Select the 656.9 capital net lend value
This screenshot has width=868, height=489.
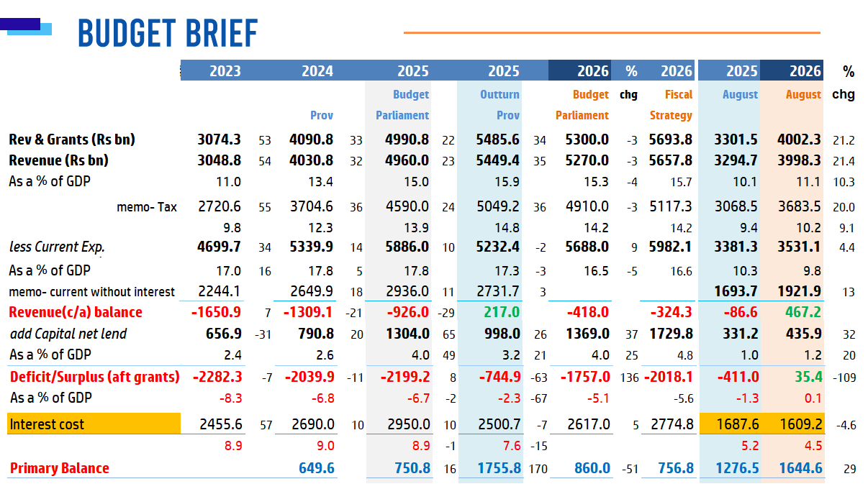[223, 334]
